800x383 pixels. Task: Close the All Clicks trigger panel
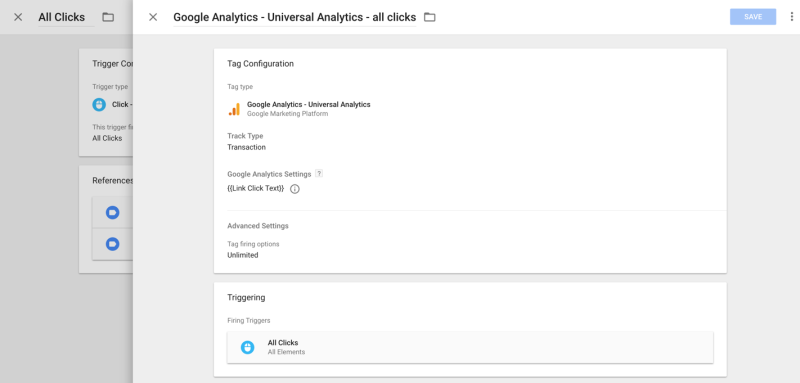[x=18, y=17]
